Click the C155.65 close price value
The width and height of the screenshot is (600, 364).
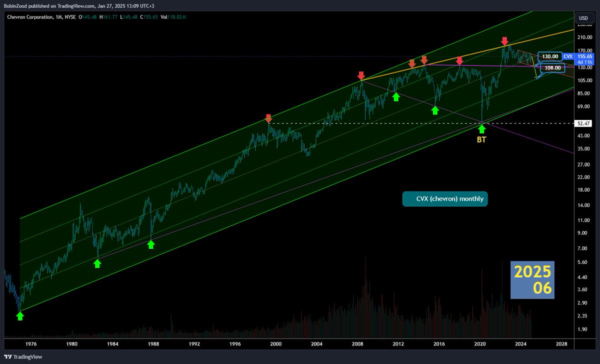coord(148,18)
